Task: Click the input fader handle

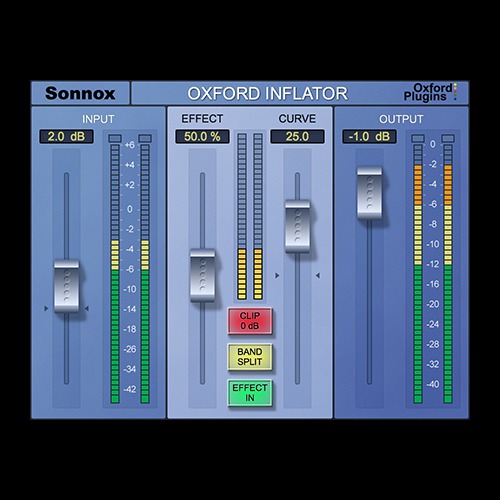Action: click(x=67, y=286)
